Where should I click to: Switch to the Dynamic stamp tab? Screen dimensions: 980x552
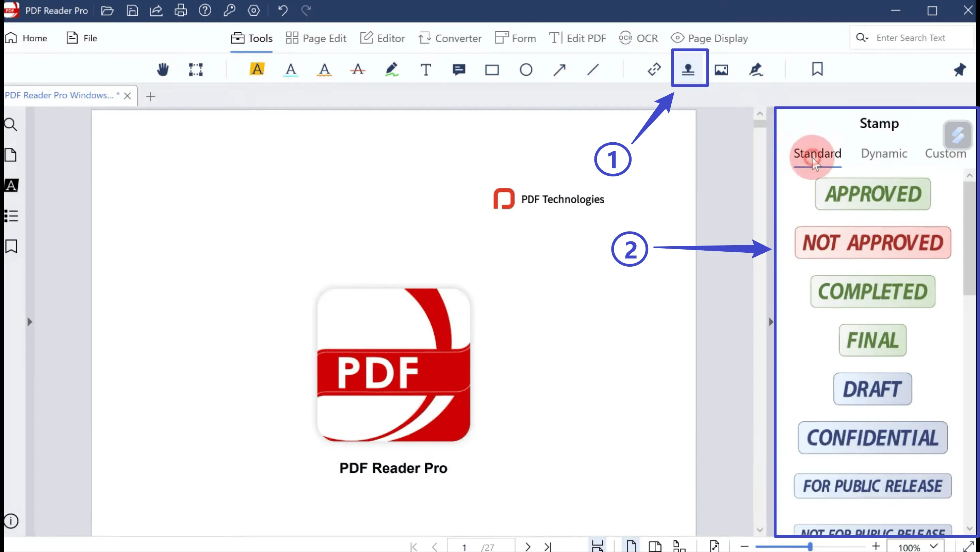pyautogui.click(x=884, y=154)
